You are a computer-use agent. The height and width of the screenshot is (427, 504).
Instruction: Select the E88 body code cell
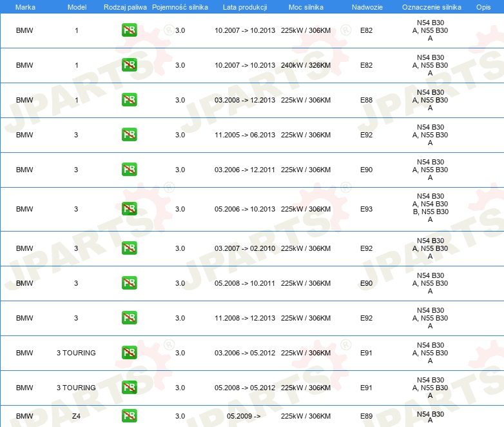366,100
